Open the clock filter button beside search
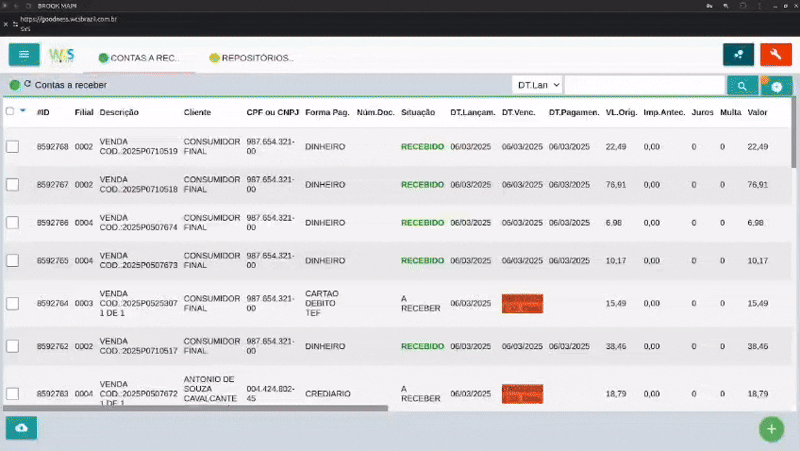Image resolution: width=800 pixels, height=451 pixels. (x=777, y=86)
